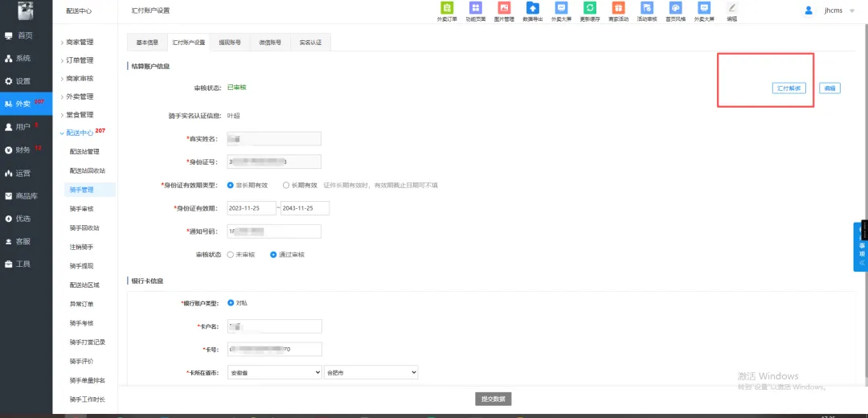Click the 图片管理 icon
This screenshot has width=868, height=418.
pyautogui.click(x=503, y=9)
